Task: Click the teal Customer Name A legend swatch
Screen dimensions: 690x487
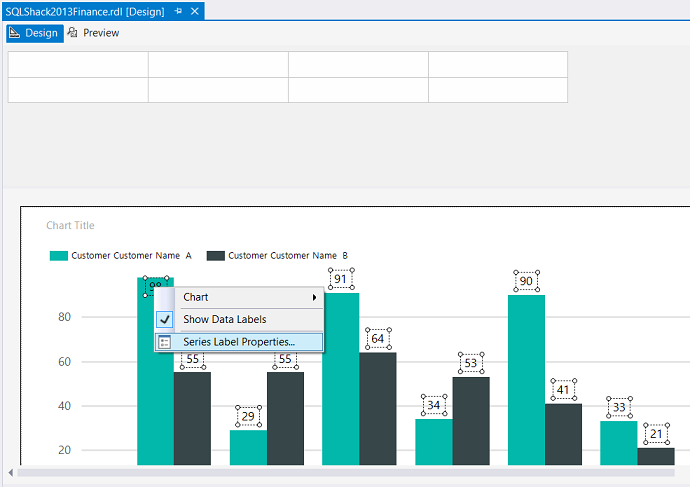Action: 58,256
